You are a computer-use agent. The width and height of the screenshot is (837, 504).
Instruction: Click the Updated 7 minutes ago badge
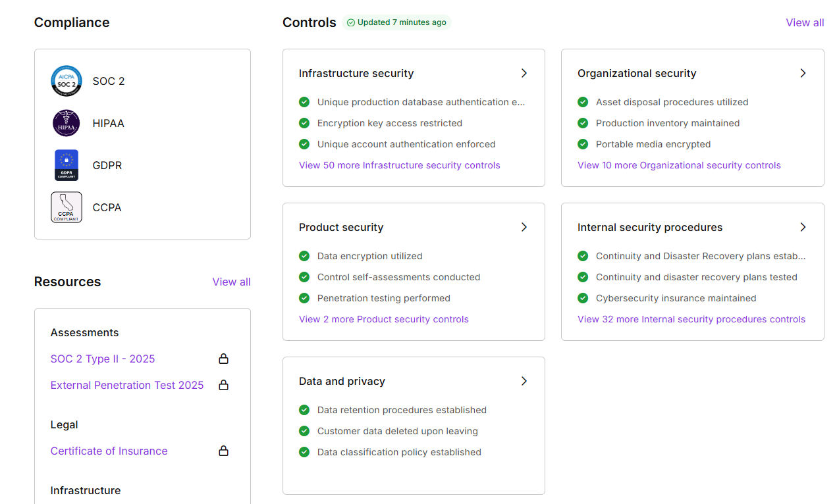click(396, 22)
